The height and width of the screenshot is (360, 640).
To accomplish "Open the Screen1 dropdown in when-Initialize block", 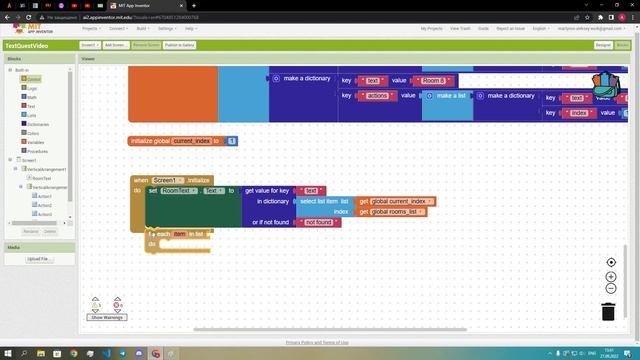I will (168, 180).
